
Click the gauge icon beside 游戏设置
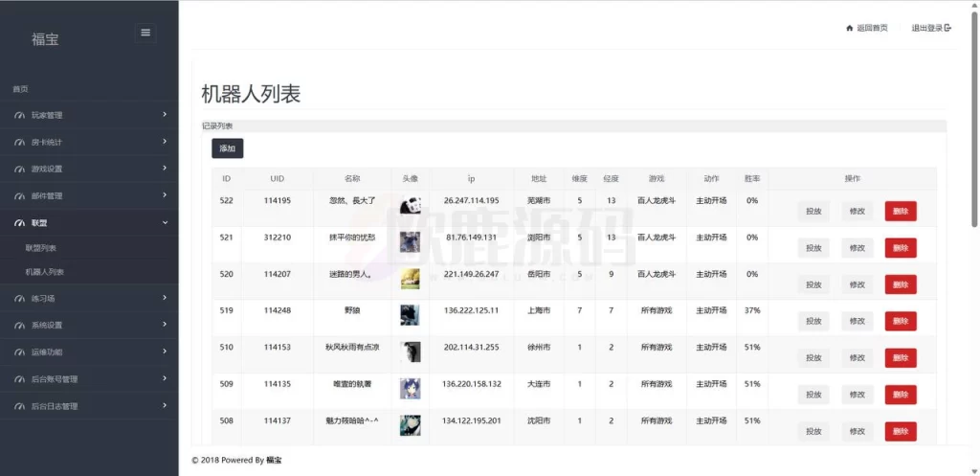click(20, 170)
